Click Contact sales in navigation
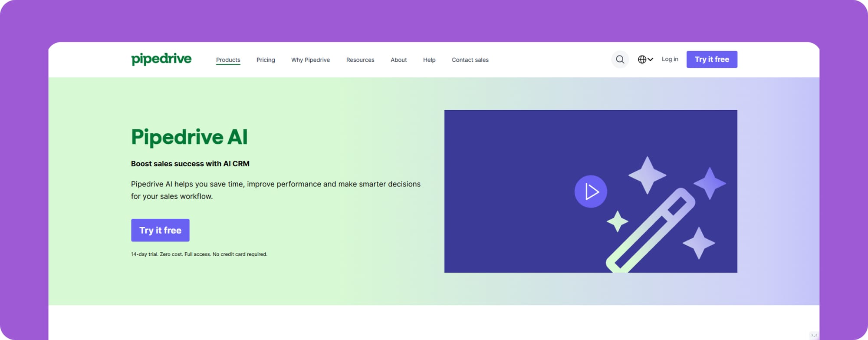The height and width of the screenshot is (340, 868). click(470, 60)
